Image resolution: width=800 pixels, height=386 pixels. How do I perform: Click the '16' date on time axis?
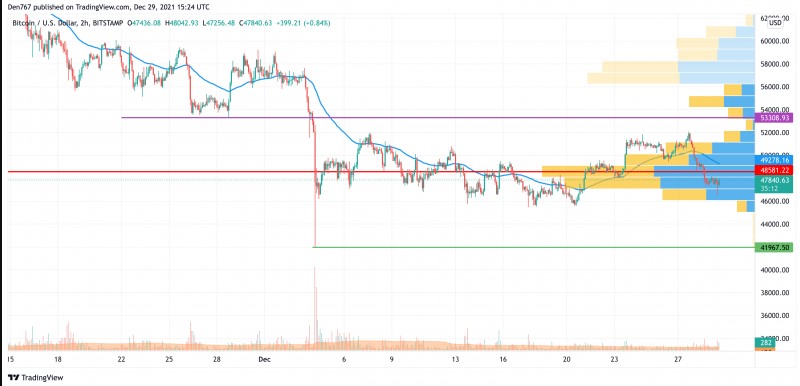point(503,359)
